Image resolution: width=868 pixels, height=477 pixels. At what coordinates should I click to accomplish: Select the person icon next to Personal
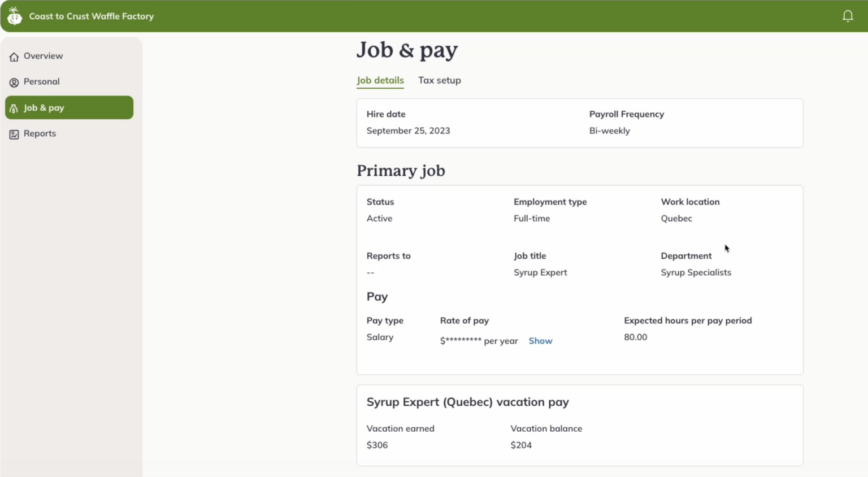tap(14, 82)
